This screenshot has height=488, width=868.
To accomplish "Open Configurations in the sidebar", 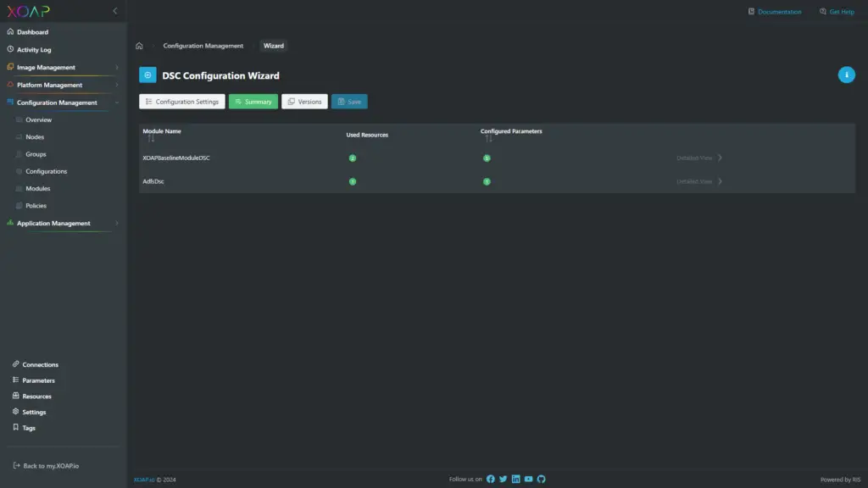I will pos(46,171).
